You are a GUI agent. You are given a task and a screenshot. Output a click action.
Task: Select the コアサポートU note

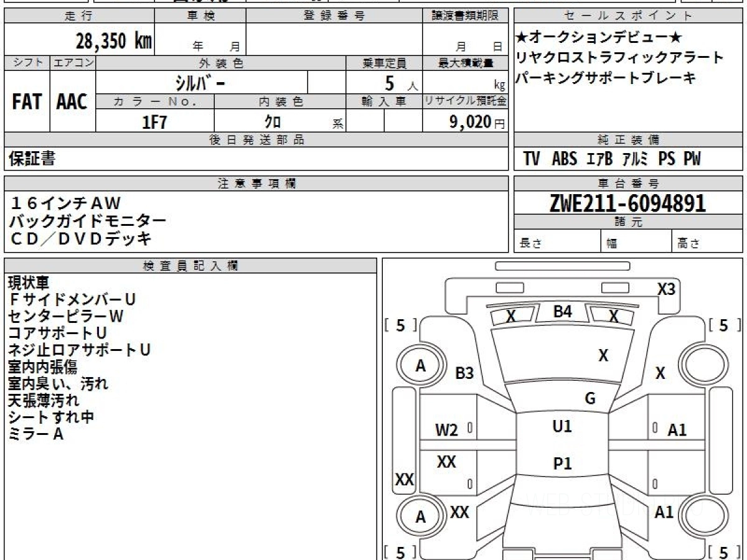[x=57, y=334]
